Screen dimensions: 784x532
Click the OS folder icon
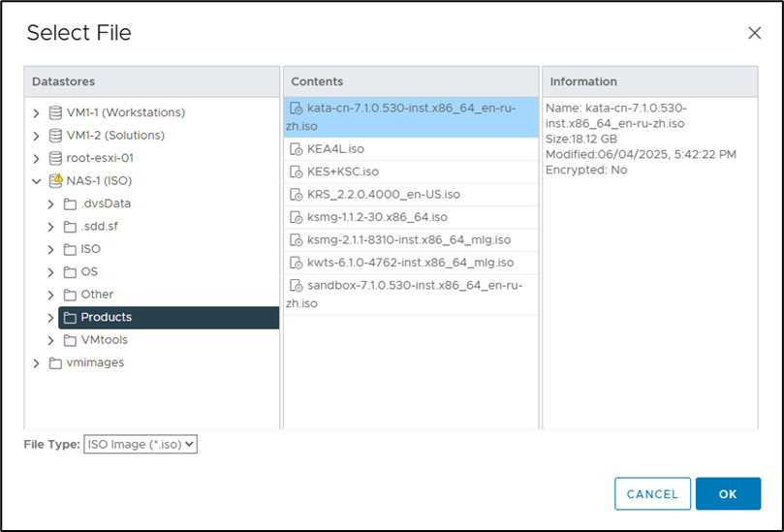[70, 272]
